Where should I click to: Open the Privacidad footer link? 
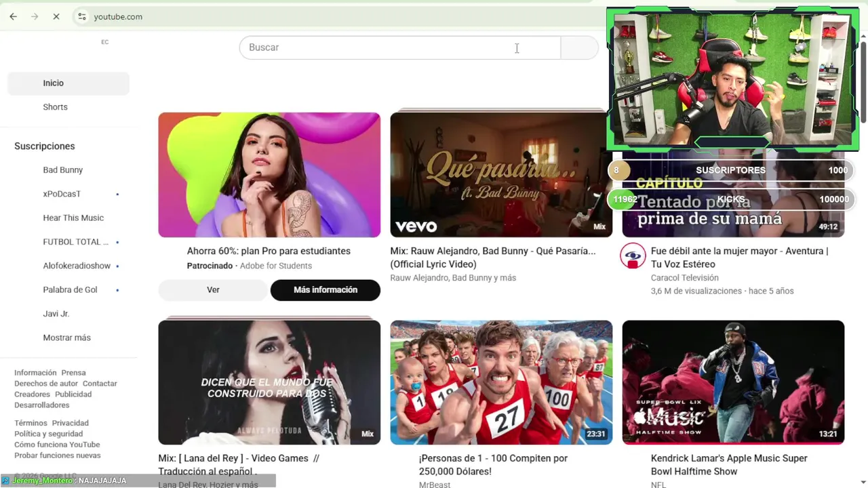71,423
